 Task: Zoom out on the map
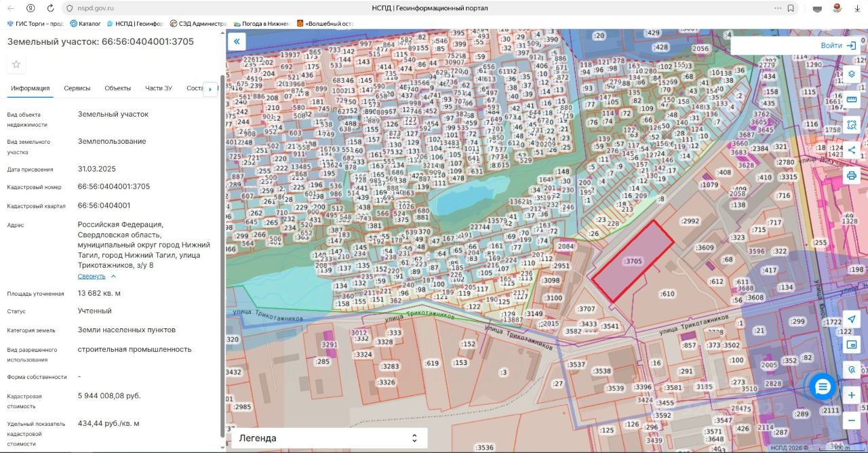pyautogui.click(x=852, y=420)
